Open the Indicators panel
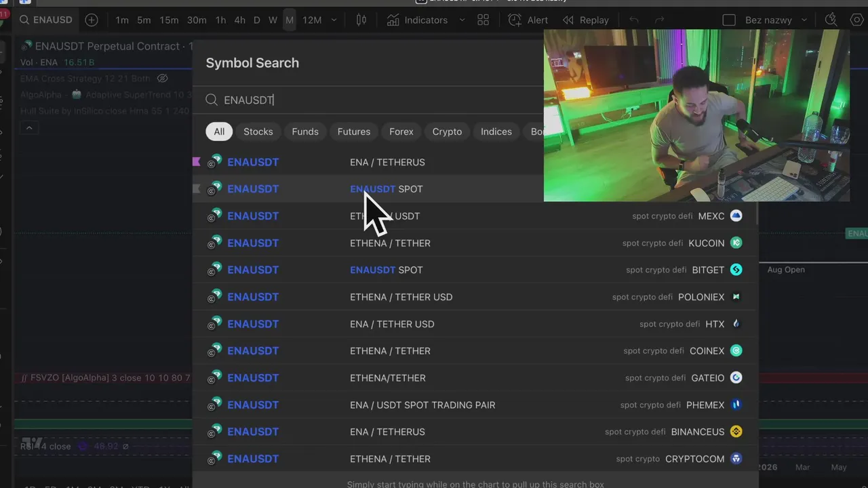 tap(418, 20)
